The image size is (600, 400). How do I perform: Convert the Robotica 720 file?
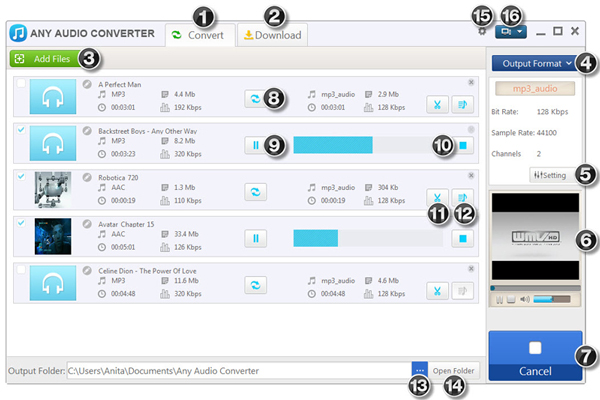pos(255,192)
